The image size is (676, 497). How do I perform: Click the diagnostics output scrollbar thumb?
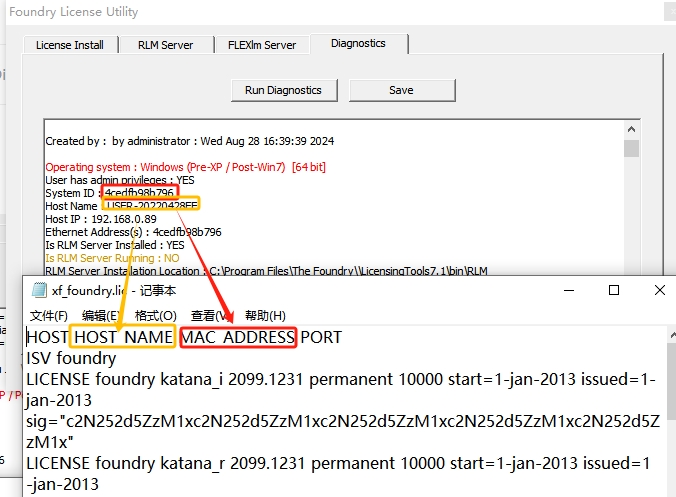click(632, 149)
